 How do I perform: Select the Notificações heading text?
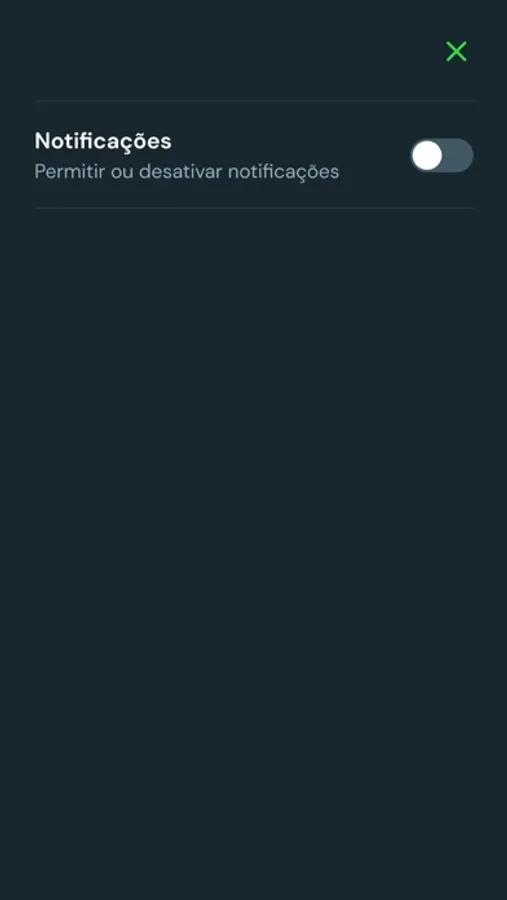coord(103,141)
